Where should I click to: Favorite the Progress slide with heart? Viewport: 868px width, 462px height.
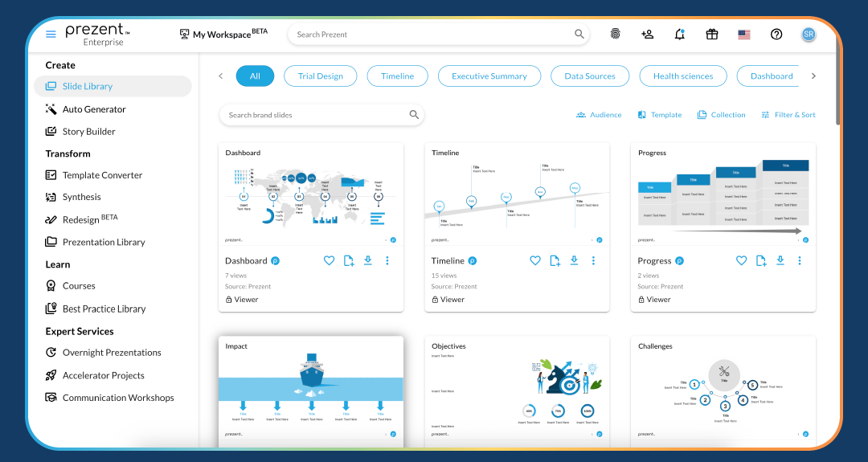pyautogui.click(x=741, y=260)
